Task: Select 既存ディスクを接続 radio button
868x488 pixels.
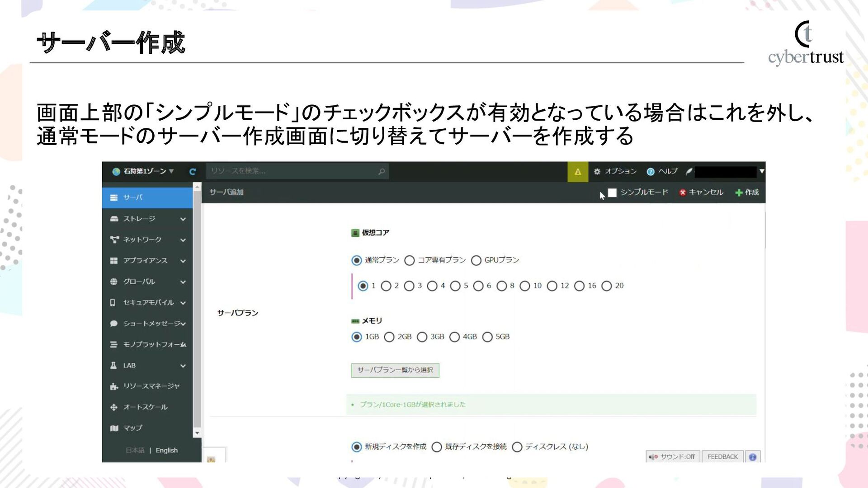Action: click(437, 447)
